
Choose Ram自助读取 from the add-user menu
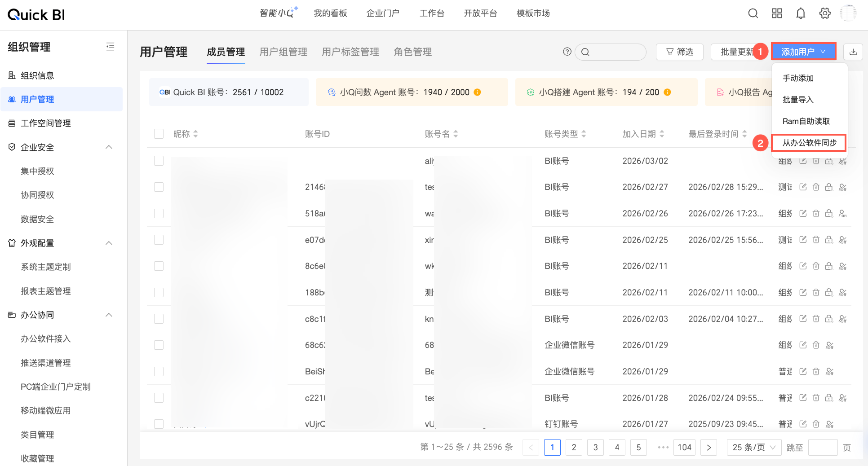pos(806,121)
